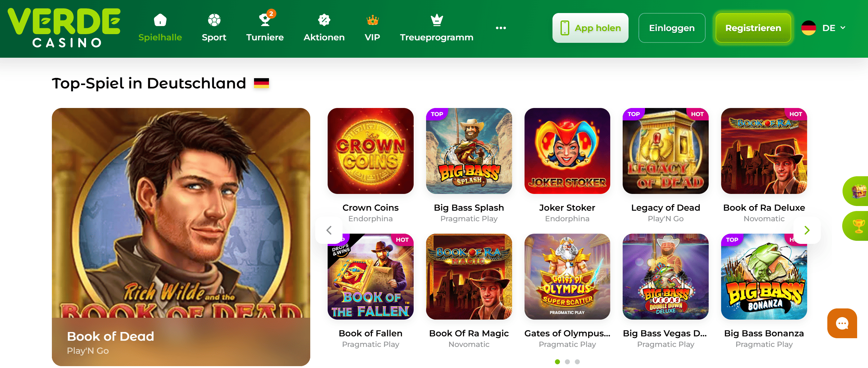Click the Einloggen button
Viewport: 868px width, 368px height.
tap(671, 28)
